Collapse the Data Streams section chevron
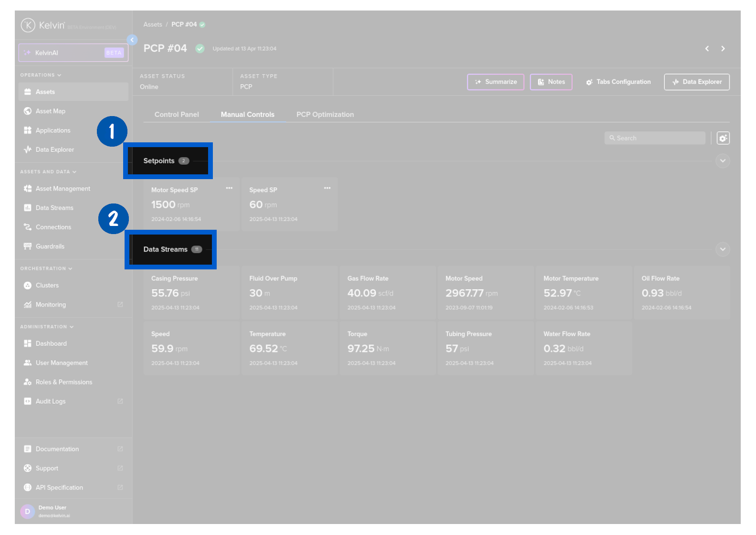The width and height of the screenshot is (756, 535). (x=723, y=249)
